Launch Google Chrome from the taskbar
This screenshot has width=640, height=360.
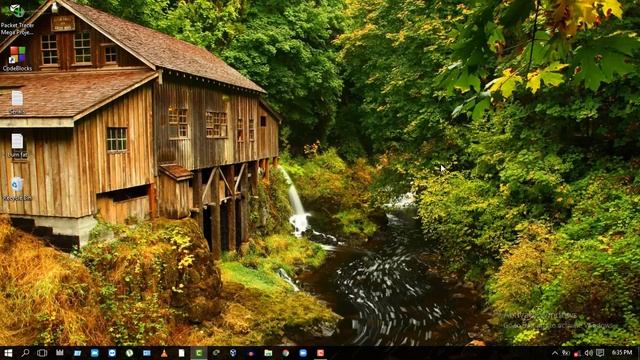click(x=286, y=353)
